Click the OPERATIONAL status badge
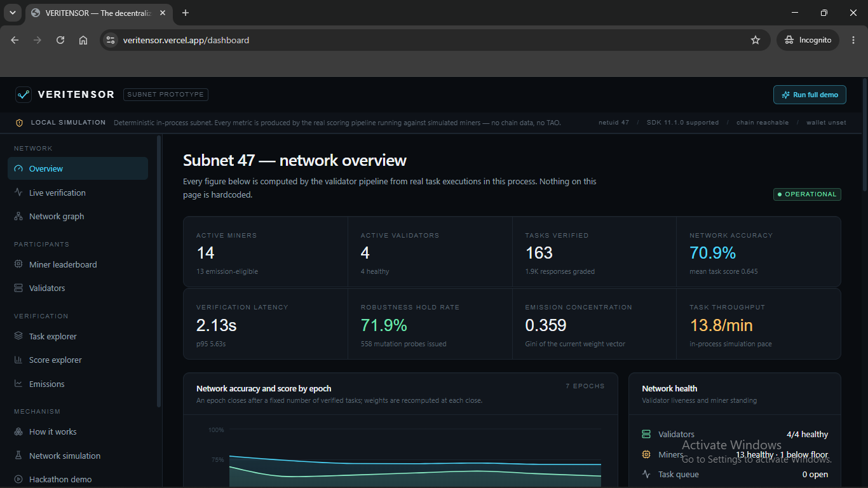 tap(807, 194)
